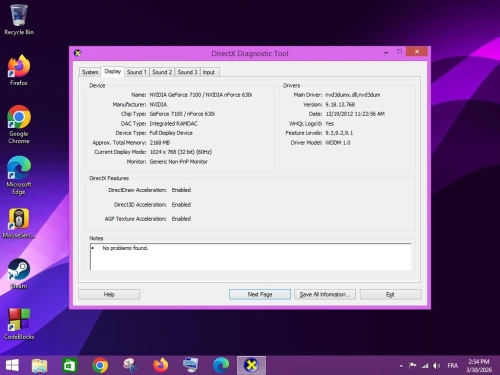Image resolution: width=500 pixels, height=375 pixels.
Task: Select the Manufacturer value NVIDIA
Action: click(x=158, y=104)
